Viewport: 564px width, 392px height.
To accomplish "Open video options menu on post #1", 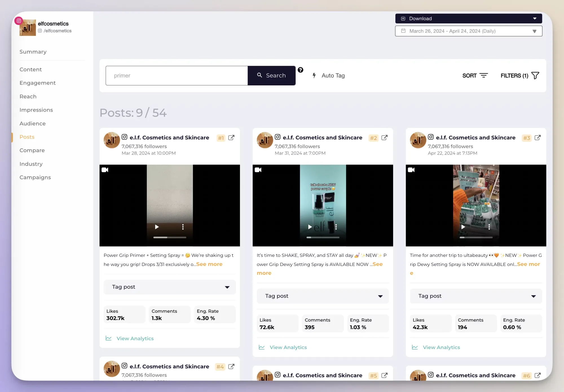I will pyautogui.click(x=183, y=227).
